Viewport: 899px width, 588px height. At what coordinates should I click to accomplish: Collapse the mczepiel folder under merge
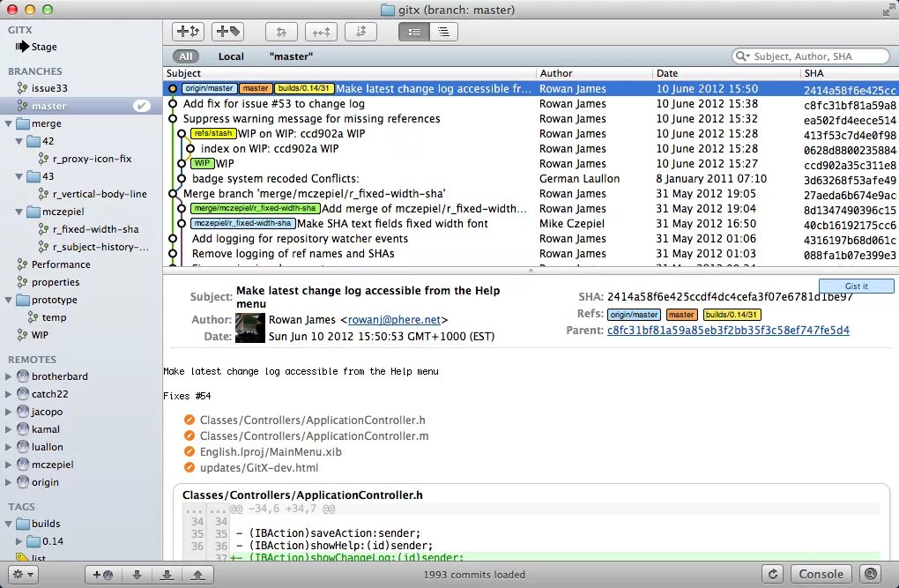point(19,212)
